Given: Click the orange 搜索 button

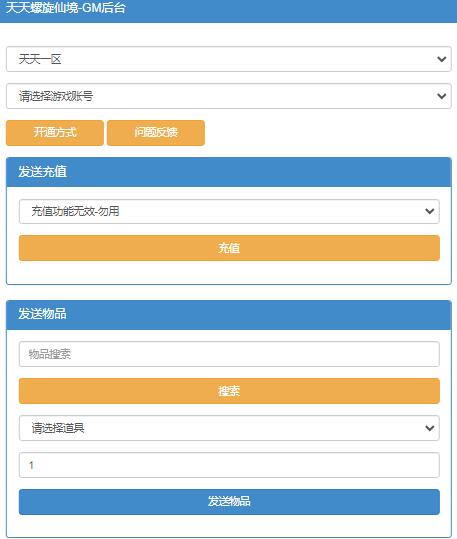Looking at the screenshot, I should coord(229,391).
